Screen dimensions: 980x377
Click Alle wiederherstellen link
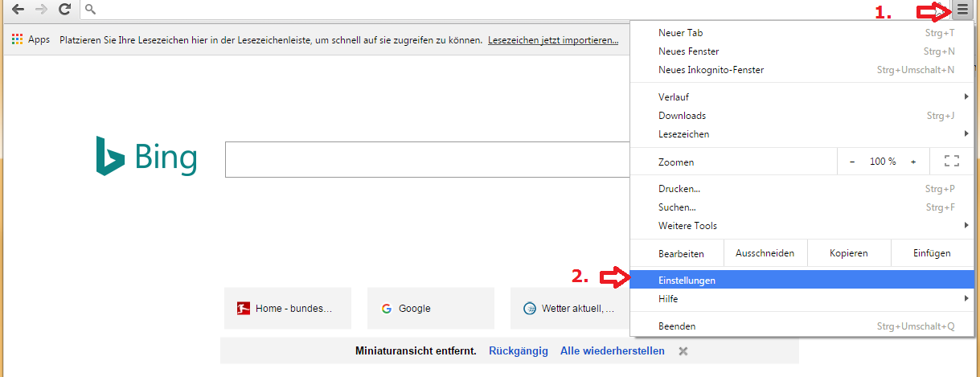pyautogui.click(x=612, y=351)
